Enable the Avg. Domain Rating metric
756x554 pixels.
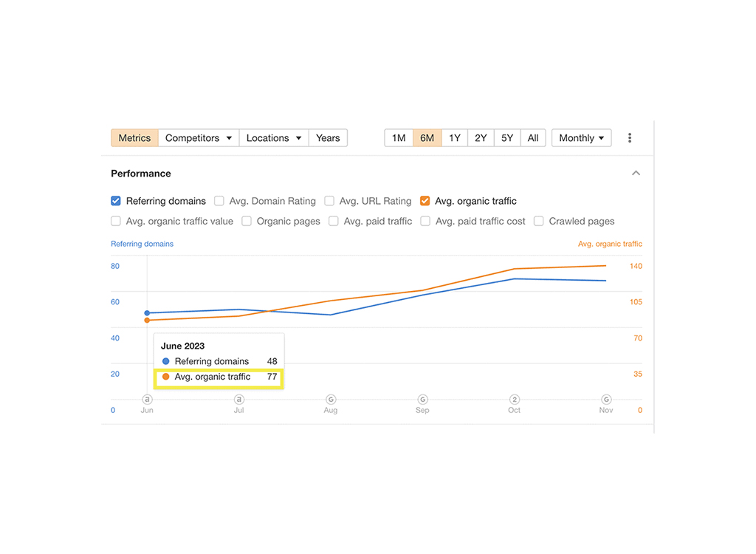[219, 201]
